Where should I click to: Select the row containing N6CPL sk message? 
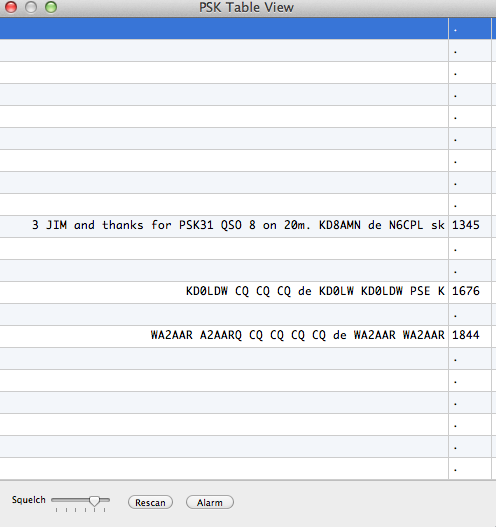tap(248, 227)
